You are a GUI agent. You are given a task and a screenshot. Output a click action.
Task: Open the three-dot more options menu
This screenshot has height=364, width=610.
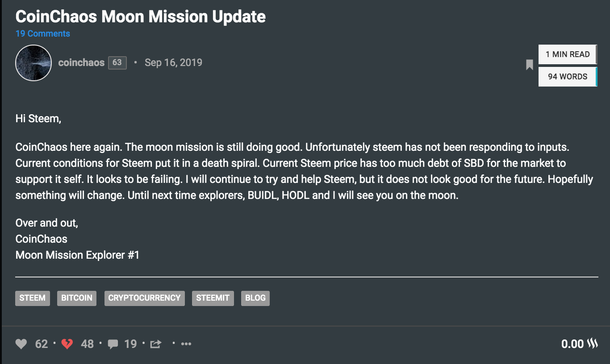[x=186, y=344]
